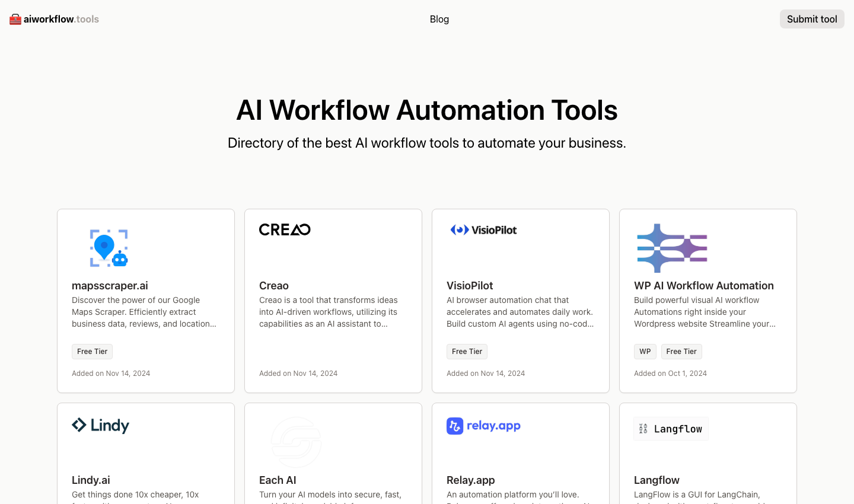Click the 'Directory of the best AI workflow tools' subtitle
Screen dimensions: 854x504
tap(427, 143)
